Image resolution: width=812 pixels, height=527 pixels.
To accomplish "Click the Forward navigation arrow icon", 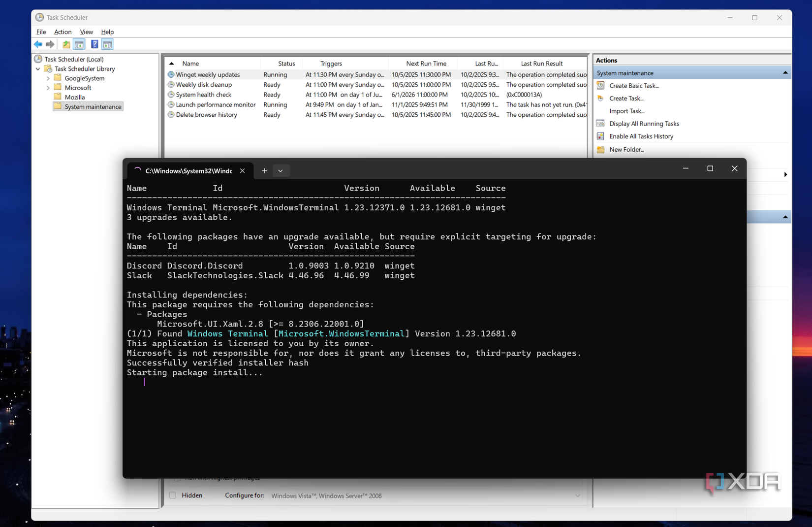I will (50, 44).
